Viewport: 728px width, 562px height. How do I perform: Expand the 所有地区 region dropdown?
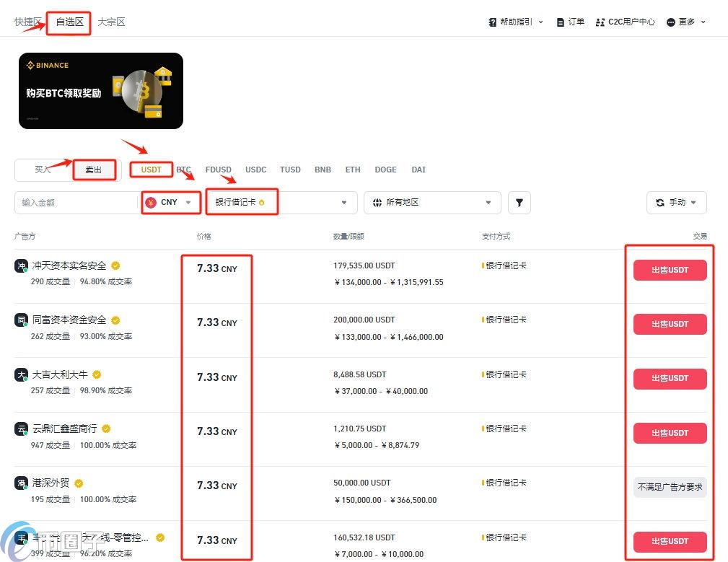[488, 202]
